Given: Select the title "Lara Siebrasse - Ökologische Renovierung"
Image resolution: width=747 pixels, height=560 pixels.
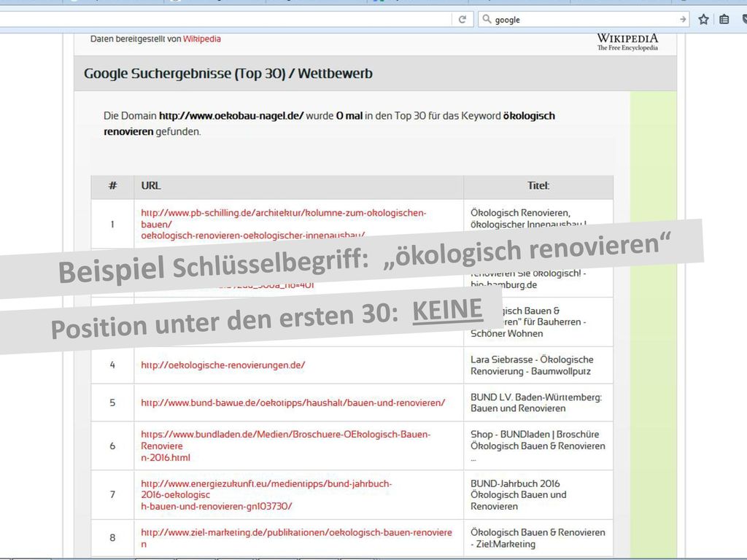Looking at the screenshot, I should [532, 365].
